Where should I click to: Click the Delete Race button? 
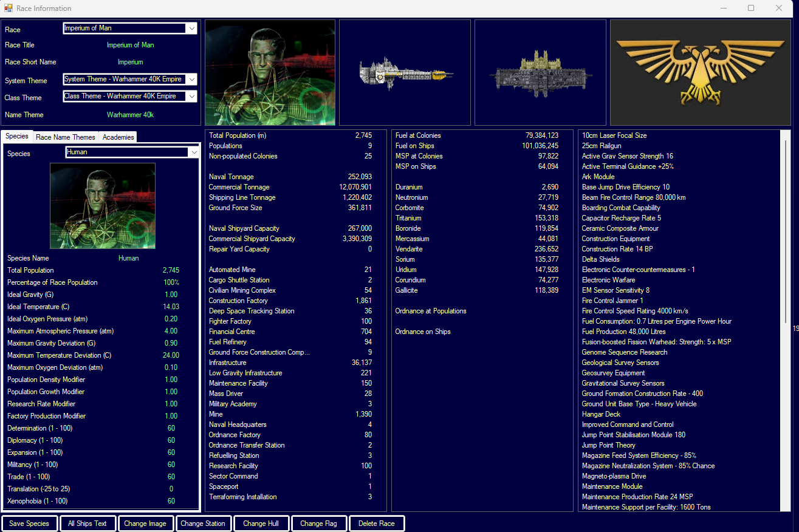point(377,523)
